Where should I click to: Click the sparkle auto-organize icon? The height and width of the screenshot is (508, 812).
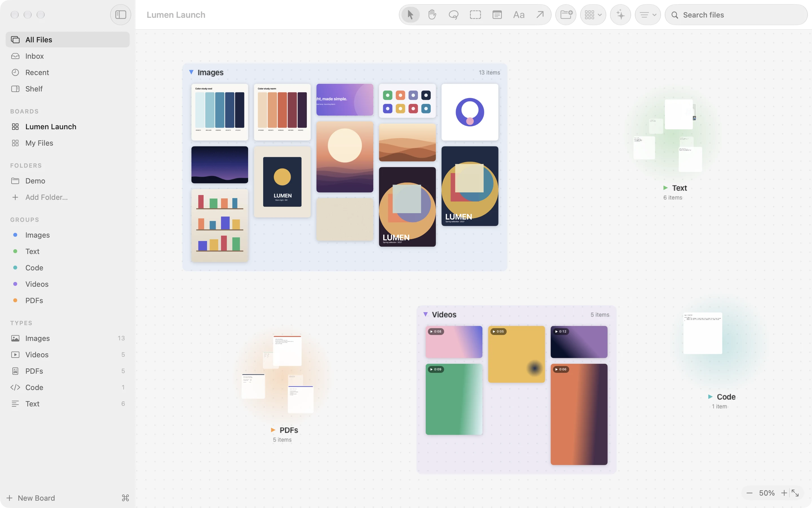coord(620,15)
